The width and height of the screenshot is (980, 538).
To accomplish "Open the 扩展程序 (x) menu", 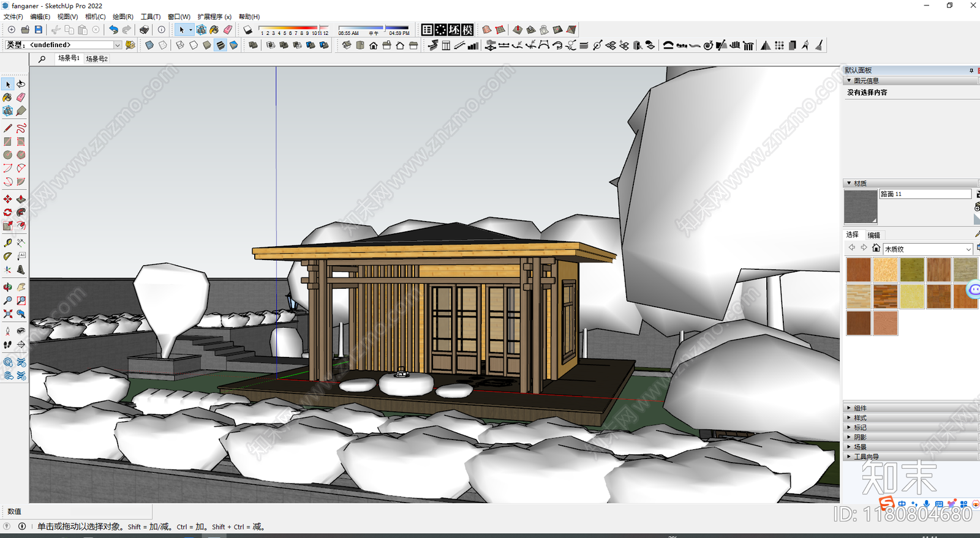I will (x=214, y=17).
